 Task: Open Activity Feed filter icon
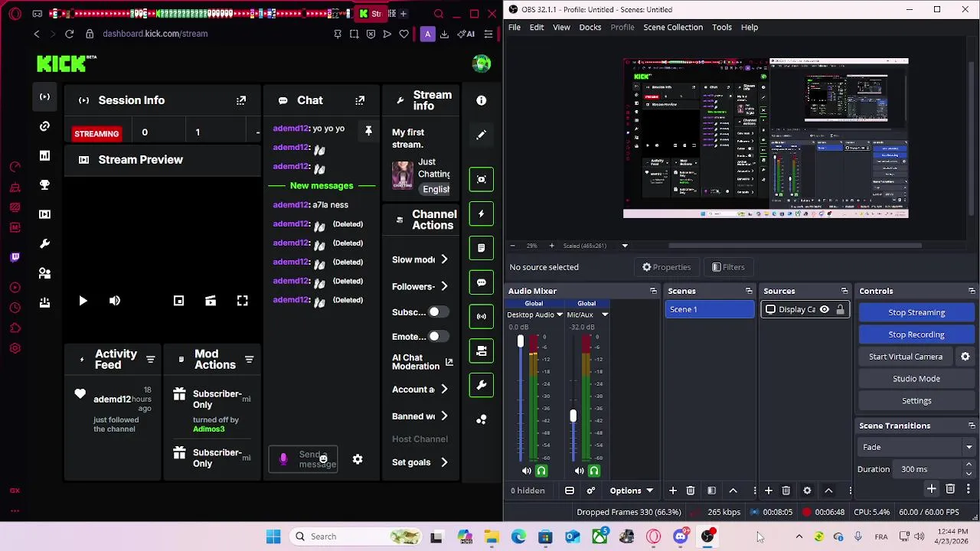coord(150,359)
